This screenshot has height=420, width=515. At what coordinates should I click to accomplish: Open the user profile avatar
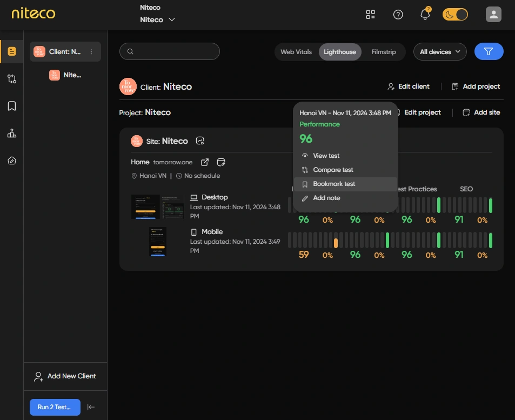493,15
